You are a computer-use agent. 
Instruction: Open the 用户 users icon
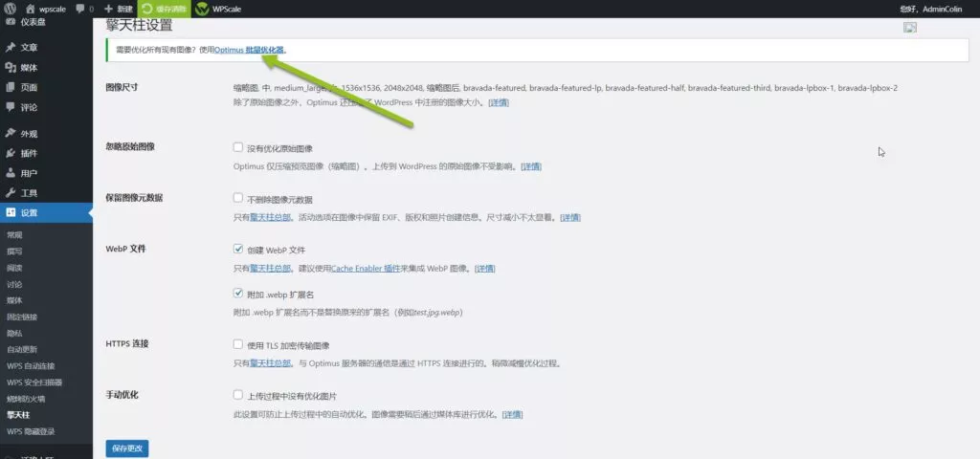[10, 173]
